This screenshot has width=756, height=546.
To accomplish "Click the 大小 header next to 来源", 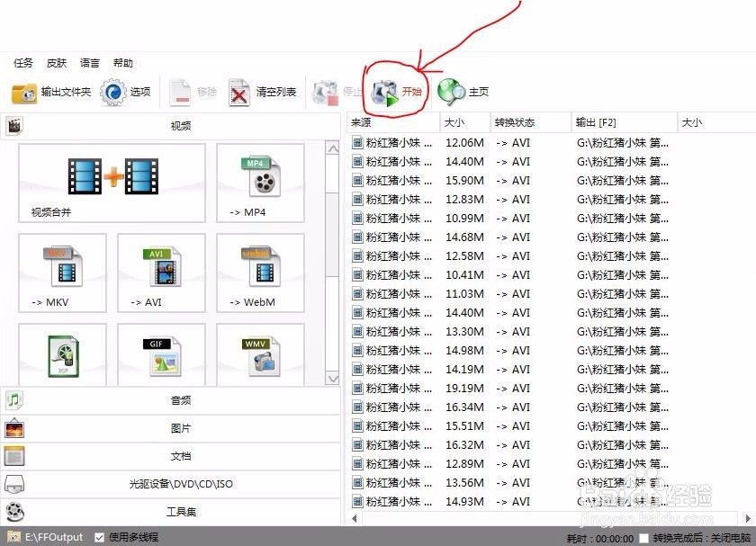I will 464,122.
